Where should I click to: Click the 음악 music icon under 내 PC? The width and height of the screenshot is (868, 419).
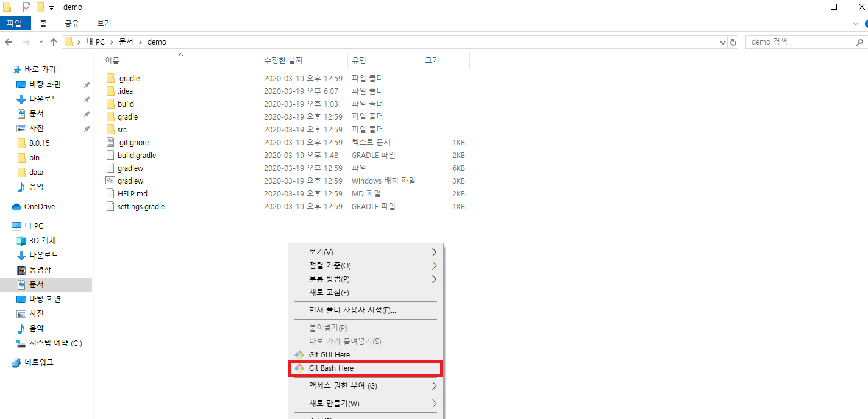(x=21, y=328)
